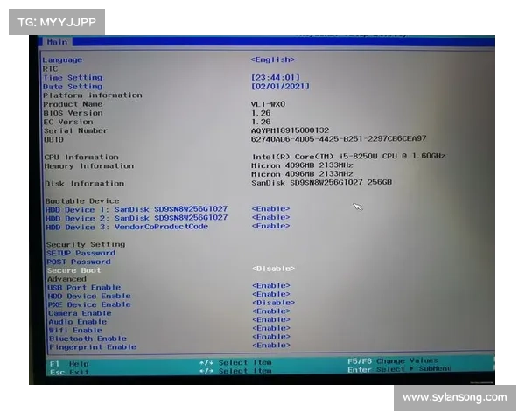Toggle the Audio Enable setting
Viewport: 525px width, 420px height.
coord(270,319)
